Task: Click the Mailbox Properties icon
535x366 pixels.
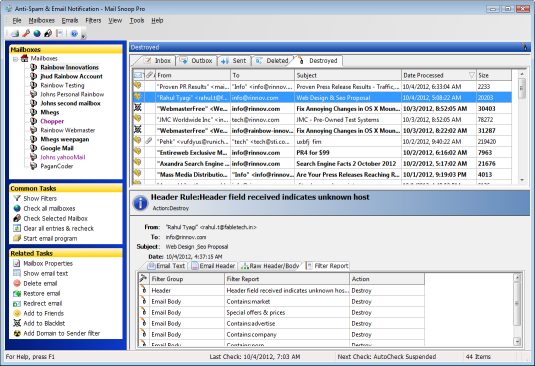Action: (17, 263)
